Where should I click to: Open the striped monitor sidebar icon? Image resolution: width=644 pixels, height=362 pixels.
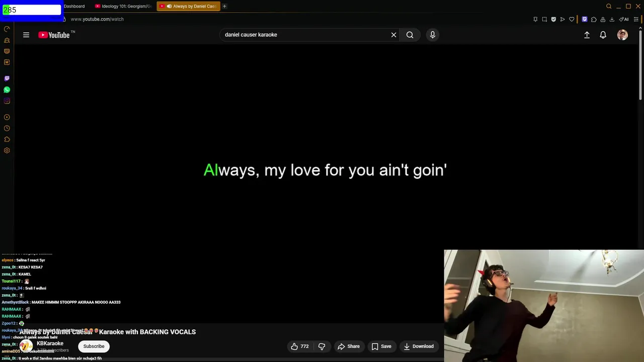pyautogui.click(x=7, y=51)
